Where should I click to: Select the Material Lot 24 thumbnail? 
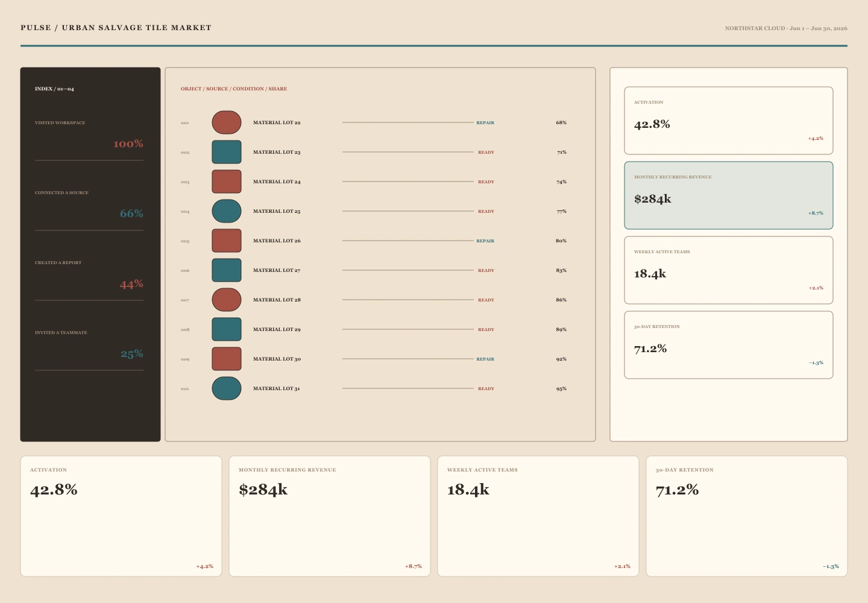[x=227, y=182]
